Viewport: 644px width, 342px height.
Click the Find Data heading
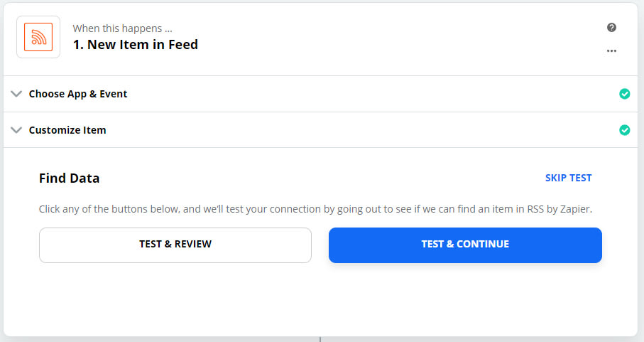(69, 178)
